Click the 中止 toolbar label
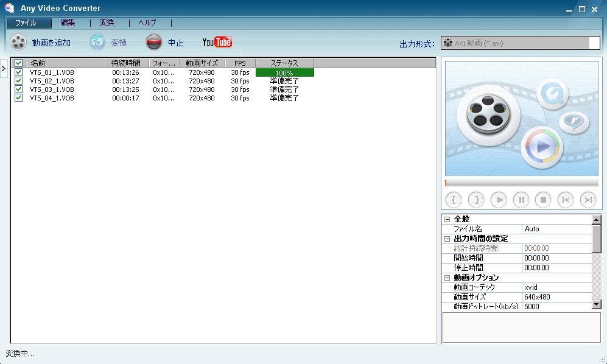 click(x=175, y=43)
